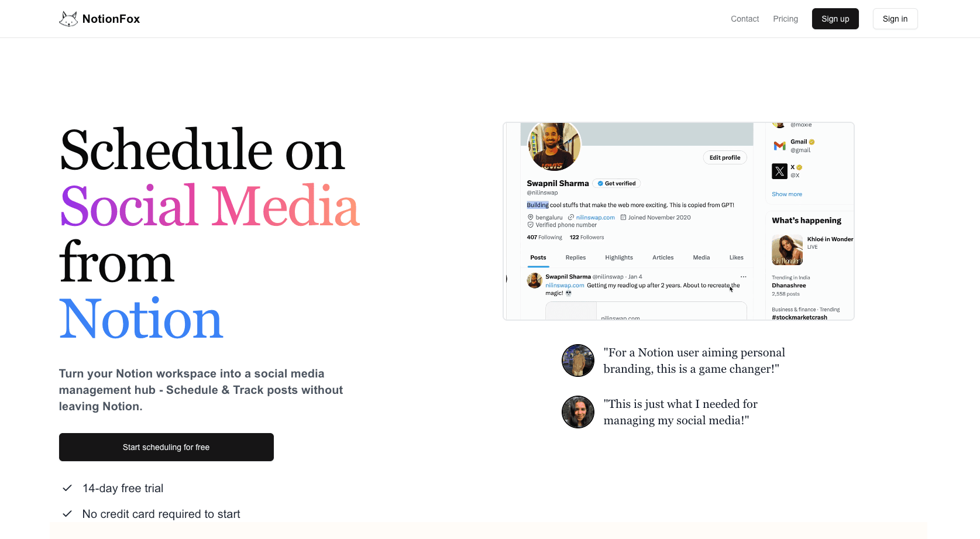
Task: Select the Highlights tab
Action: (619, 258)
